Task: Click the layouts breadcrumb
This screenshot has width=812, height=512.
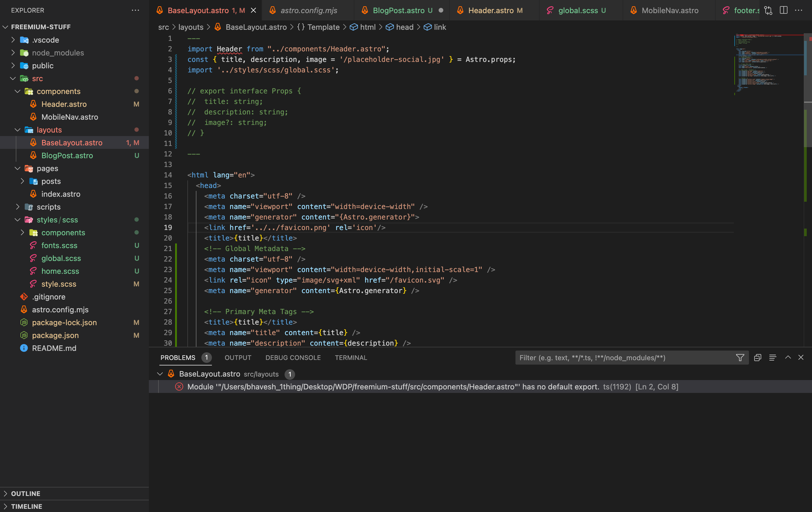Action: (191, 27)
